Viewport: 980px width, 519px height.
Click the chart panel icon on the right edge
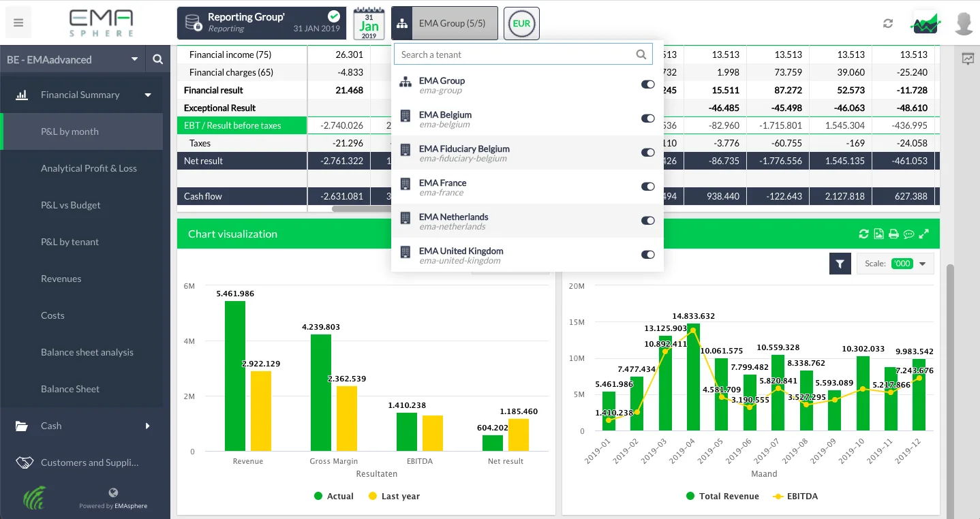point(968,59)
